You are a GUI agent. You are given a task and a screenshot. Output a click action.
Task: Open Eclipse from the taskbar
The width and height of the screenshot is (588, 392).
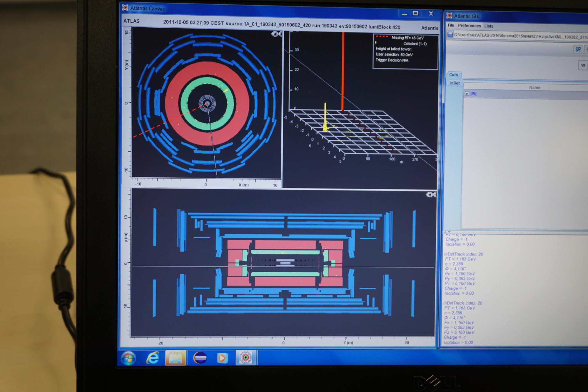(200, 358)
